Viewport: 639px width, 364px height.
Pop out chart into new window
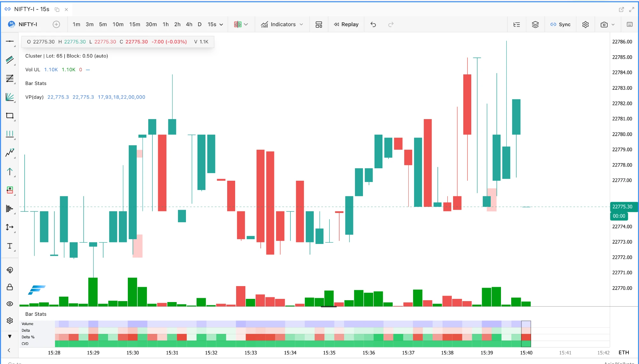pos(621,10)
